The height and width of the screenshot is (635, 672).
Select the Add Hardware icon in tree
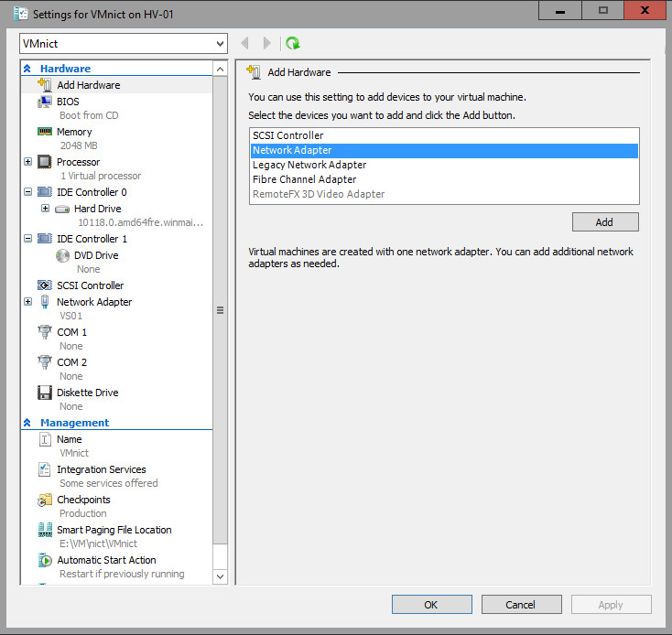pyautogui.click(x=45, y=85)
